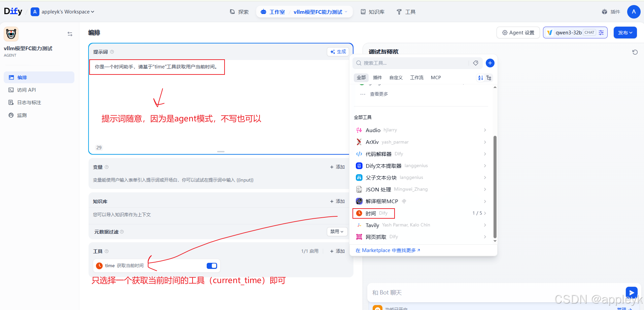Open Agent 设置
Viewport: 644px width, 310px height.
(518, 32)
